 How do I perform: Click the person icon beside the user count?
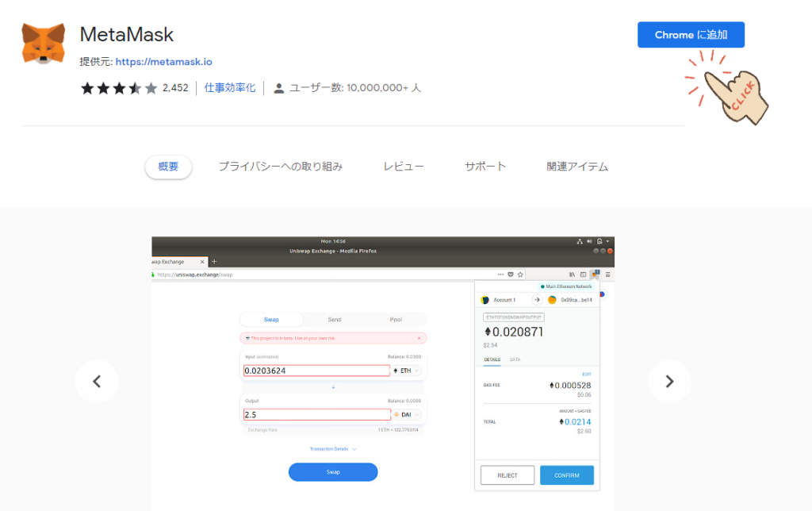(278, 88)
